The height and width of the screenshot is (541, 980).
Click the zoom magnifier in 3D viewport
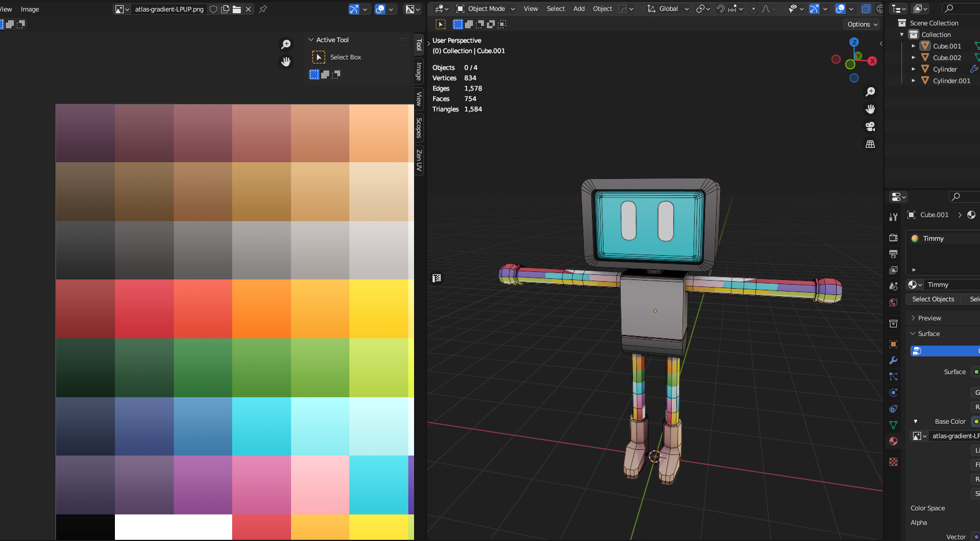(870, 92)
